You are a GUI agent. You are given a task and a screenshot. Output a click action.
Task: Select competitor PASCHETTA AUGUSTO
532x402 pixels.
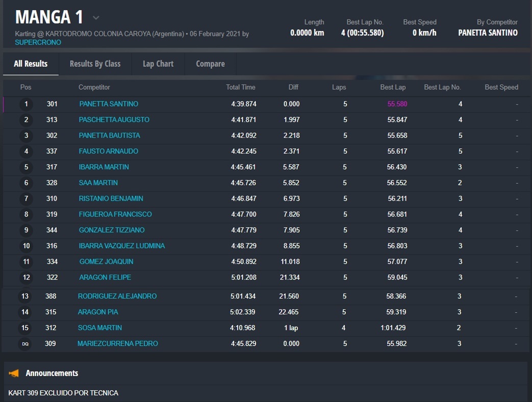pyautogui.click(x=114, y=120)
